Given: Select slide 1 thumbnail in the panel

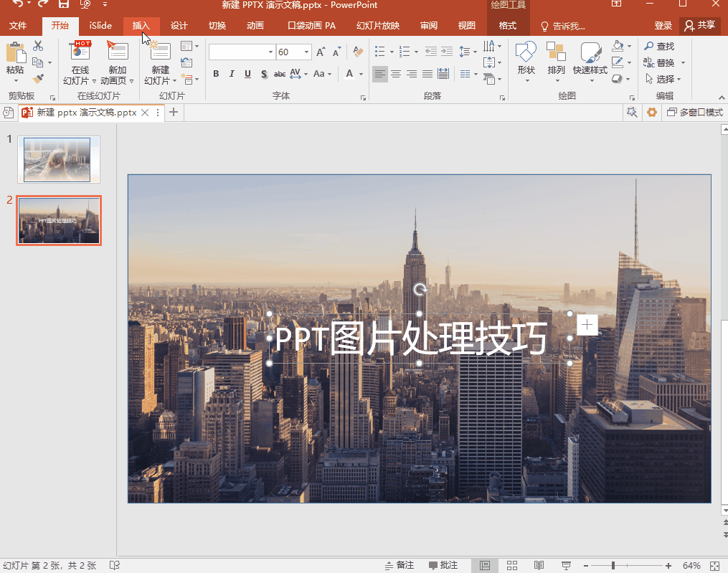Looking at the screenshot, I should (x=57, y=159).
